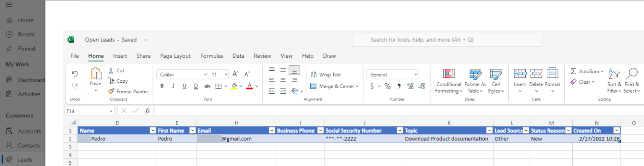
Task: Open the Calibri font name dropdown
Action: click(x=205, y=74)
